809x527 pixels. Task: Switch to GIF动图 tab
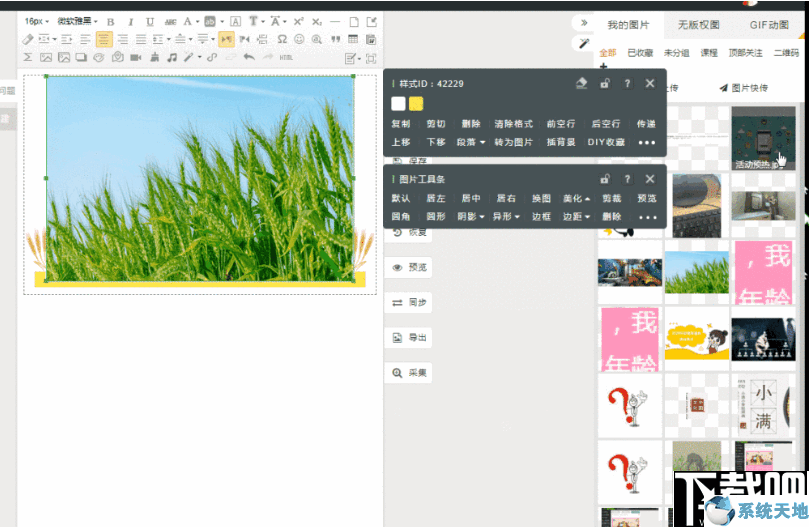coord(769,24)
